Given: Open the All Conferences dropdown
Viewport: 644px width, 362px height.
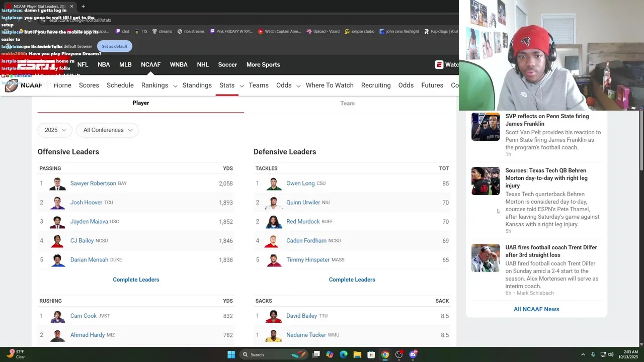Looking at the screenshot, I should click(107, 130).
